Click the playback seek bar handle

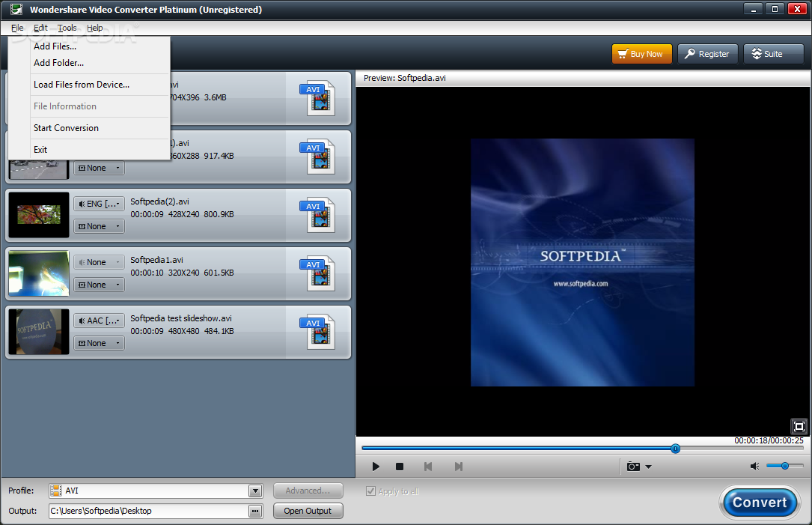[x=675, y=449]
